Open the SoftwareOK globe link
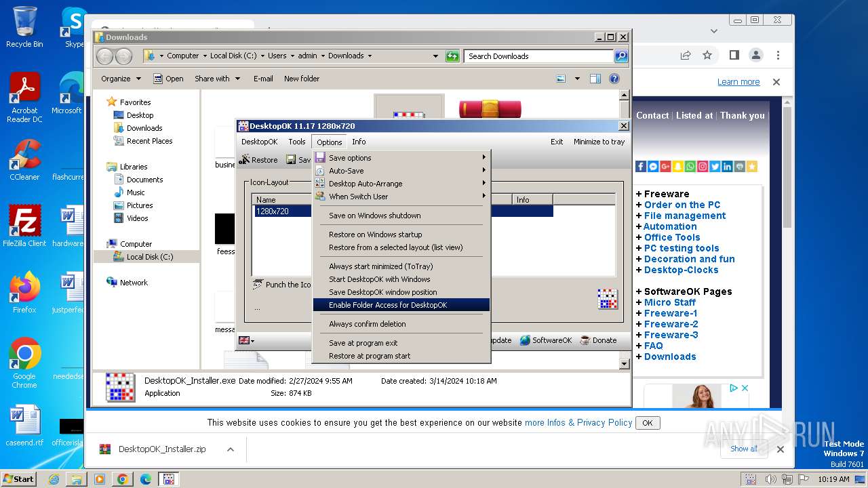 [547, 340]
